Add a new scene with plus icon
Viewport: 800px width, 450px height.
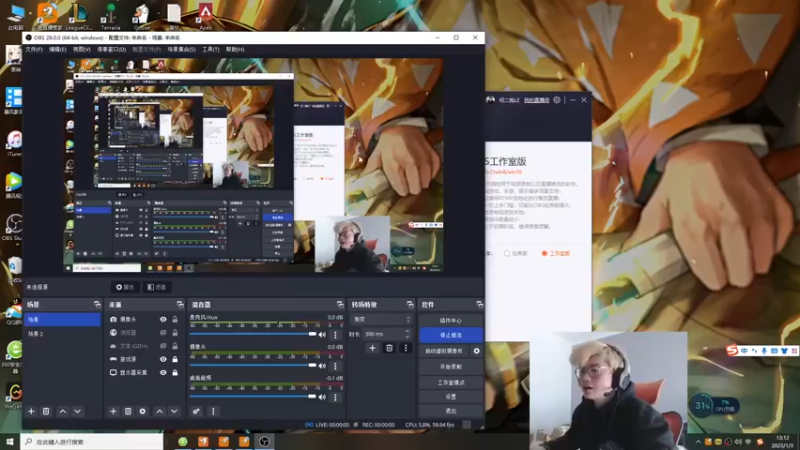(31, 411)
